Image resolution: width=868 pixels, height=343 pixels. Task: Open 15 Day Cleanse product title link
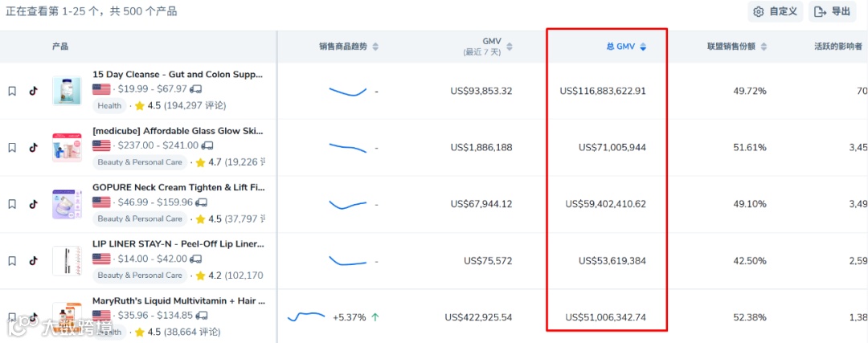pyautogui.click(x=178, y=74)
